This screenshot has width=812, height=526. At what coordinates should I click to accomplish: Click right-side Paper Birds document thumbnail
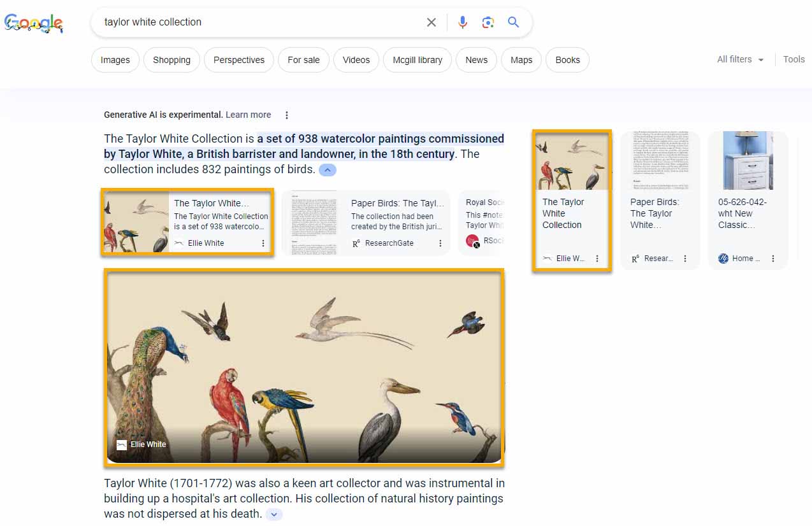point(660,160)
